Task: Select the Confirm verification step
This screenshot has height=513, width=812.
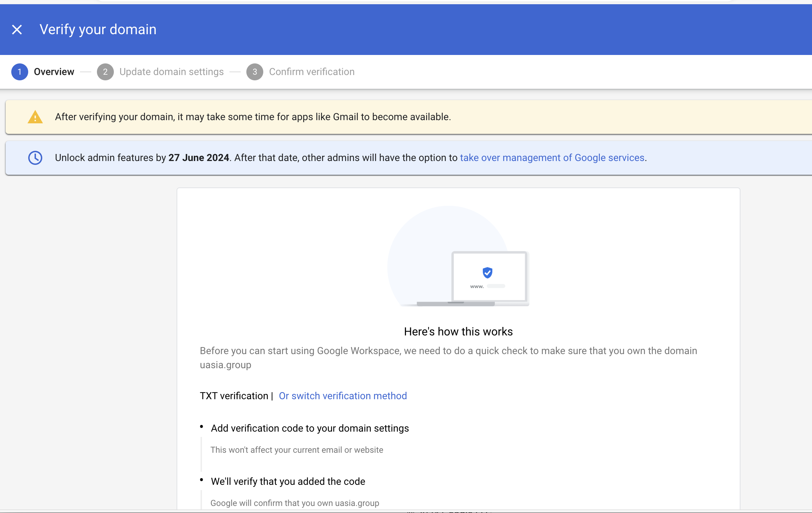Action: tap(312, 72)
